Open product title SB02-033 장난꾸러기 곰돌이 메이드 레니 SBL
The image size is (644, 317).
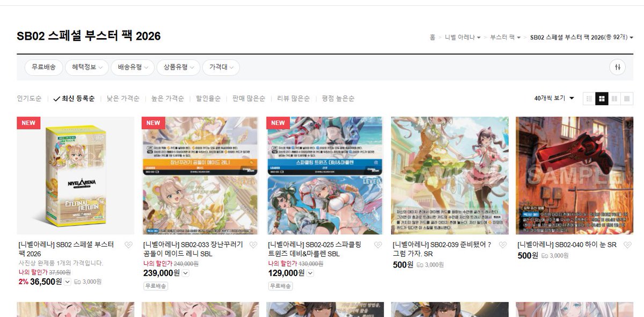click(193, 249)
